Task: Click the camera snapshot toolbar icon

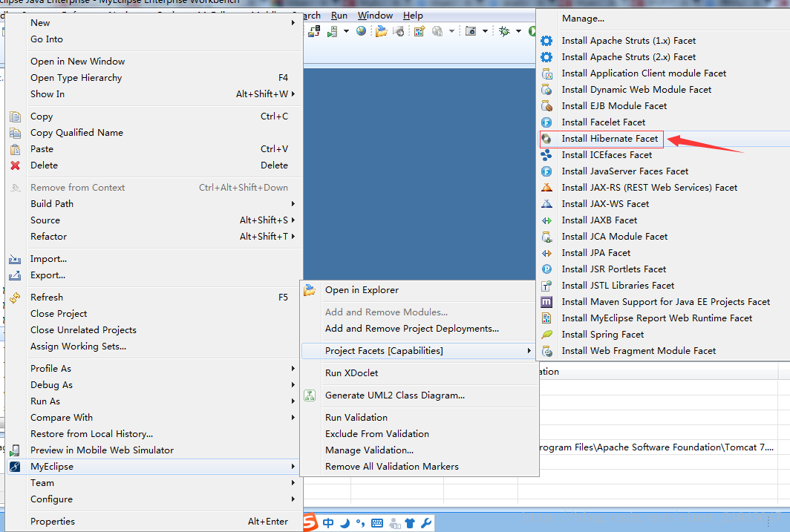Action: (471, 31)
